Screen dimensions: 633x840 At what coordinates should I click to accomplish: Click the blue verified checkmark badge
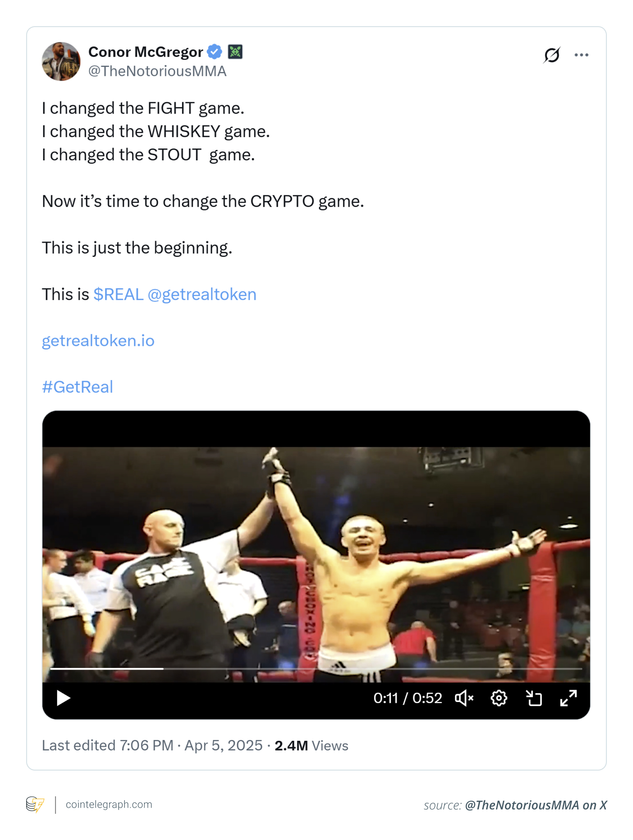(x=214, y=52)
